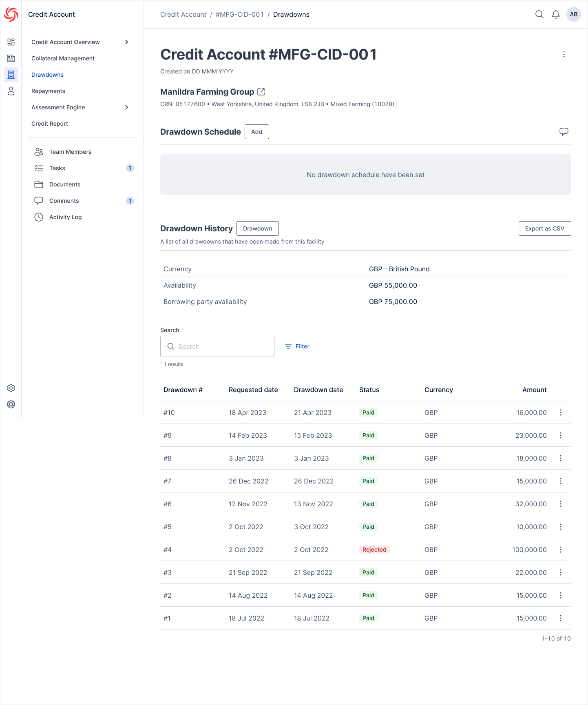
Task: Open row actions for rejected drawdown #4
Action: coord(561,550)
